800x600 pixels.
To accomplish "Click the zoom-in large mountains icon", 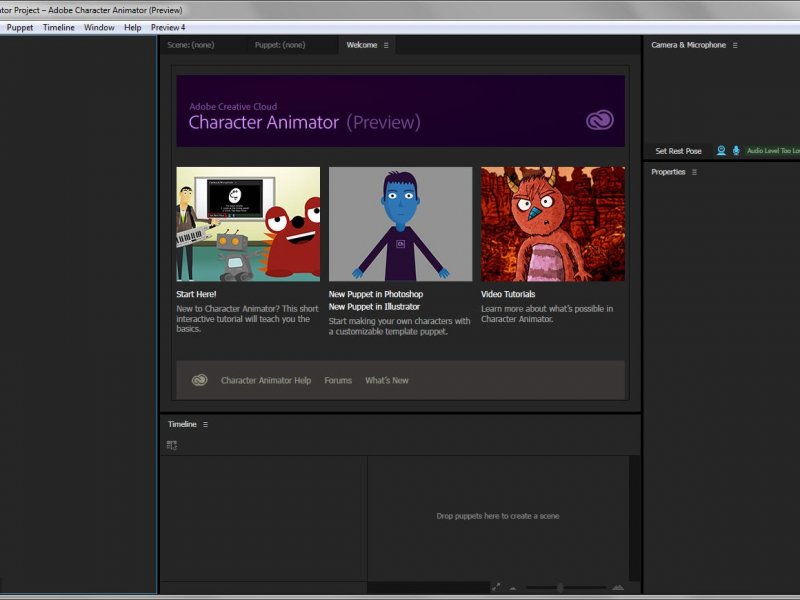I will click(618, 588).
